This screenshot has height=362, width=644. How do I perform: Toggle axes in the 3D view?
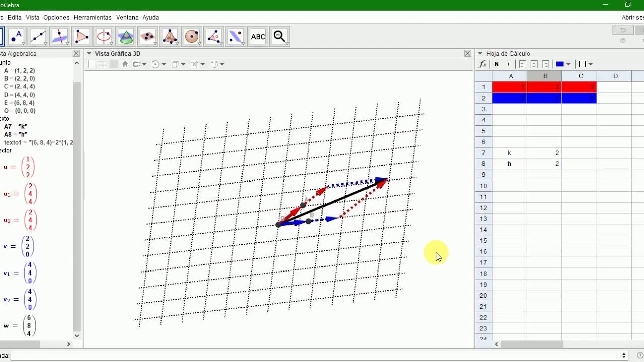point(91,64)
